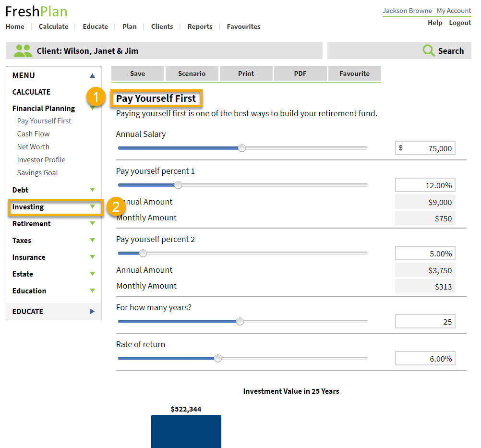Open Jackson Browne profile link
Image resolution: width=481 pixels, height=448 pixels.
[407, 11]
